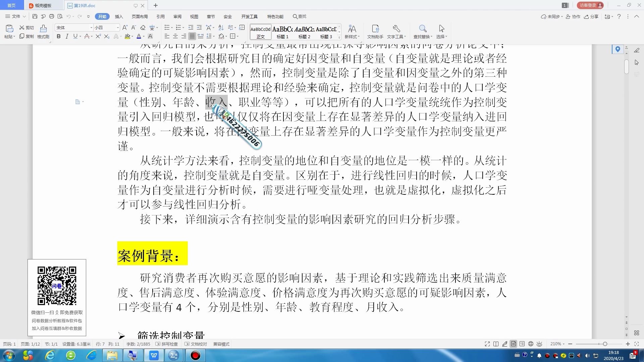
Task: Open the View (视图) tab
Action: coord(194,16)
